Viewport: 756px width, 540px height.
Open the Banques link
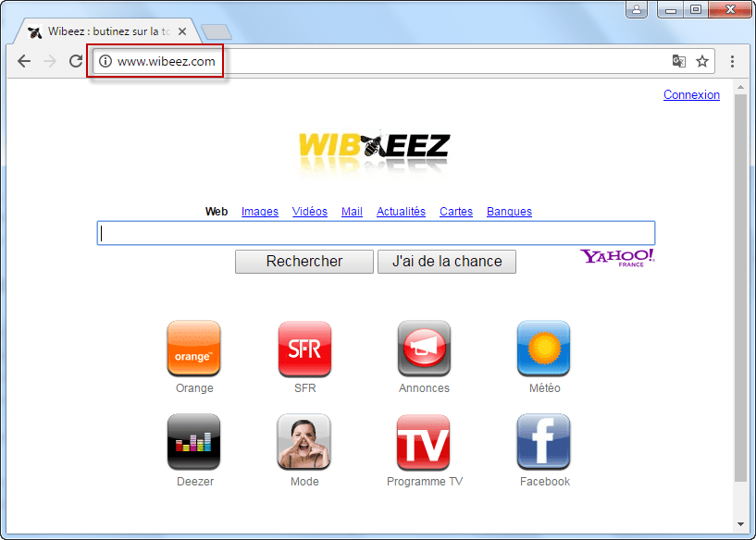pyautogui.click(x=509, y=212)
